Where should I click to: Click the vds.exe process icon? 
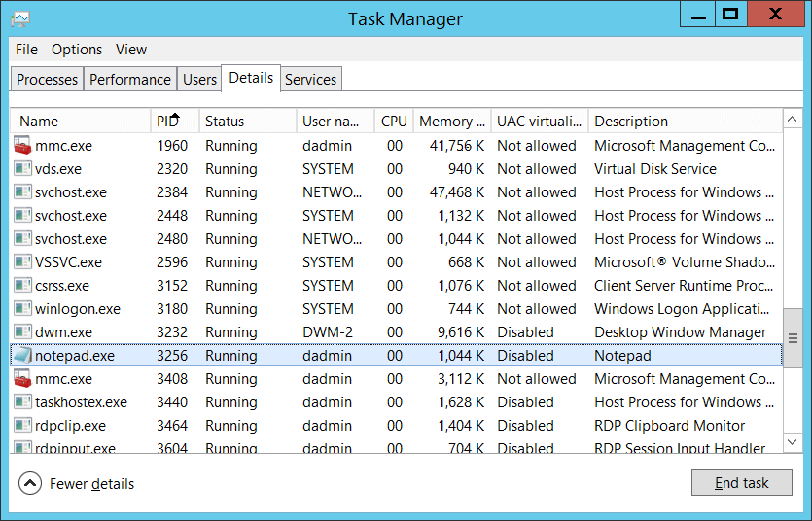(x=22, y=169)
